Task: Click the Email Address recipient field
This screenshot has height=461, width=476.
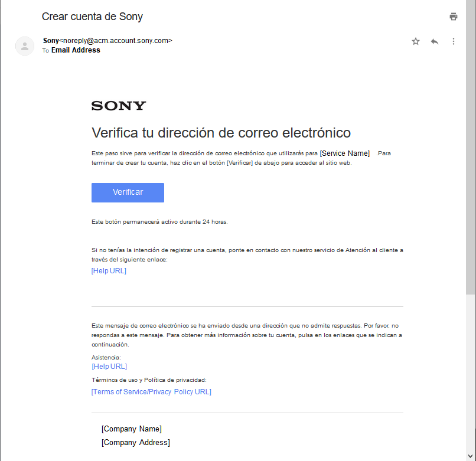Action: [x=76, y=50]
